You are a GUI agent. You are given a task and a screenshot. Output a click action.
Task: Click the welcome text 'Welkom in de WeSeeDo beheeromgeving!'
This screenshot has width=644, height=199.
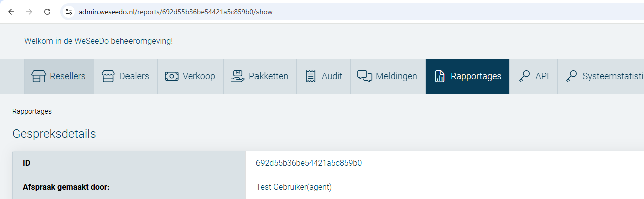coord(98,41)
